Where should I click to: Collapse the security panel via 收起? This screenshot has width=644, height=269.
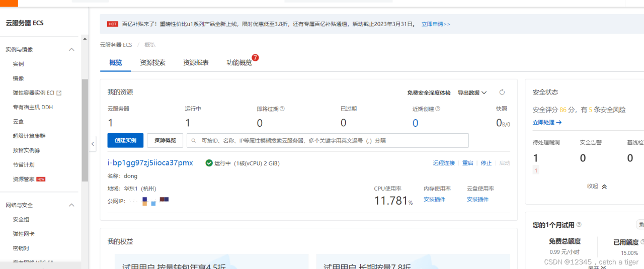click(x=597, y=186)
